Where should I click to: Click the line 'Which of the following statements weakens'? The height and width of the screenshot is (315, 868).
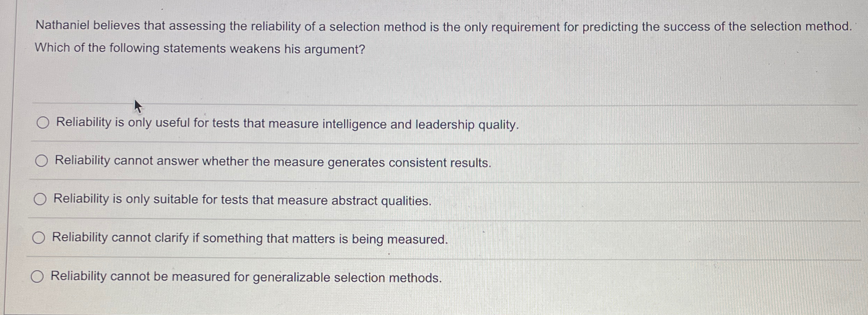[200, 48]
